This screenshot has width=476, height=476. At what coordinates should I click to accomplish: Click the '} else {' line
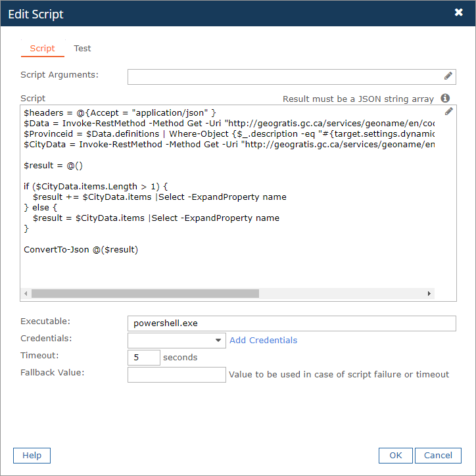[x=40, y=208]
